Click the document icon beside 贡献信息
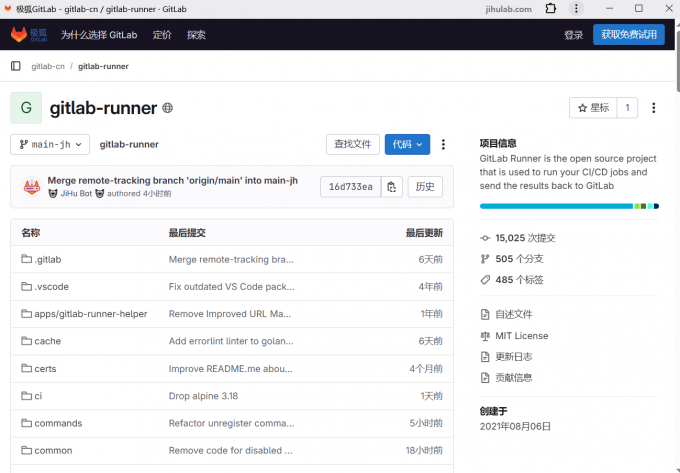680x473 pixels. pos(485,378)
